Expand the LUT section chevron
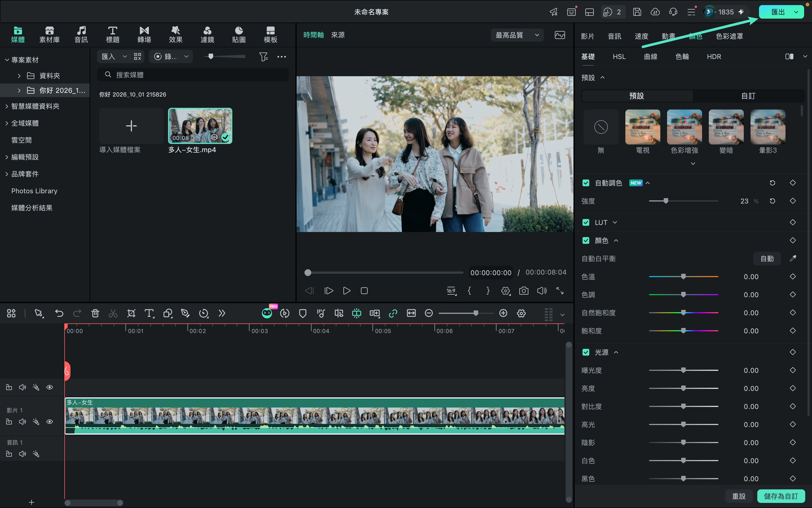812x508 pixels. pyautogui.click(x=615, y=222)
